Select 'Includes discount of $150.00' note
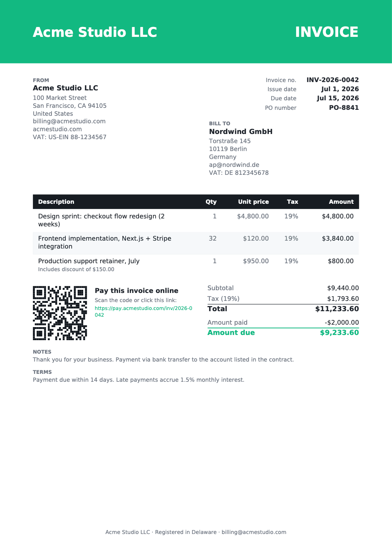392x555 pixels. pyautogui.click(x=76, y=270)
